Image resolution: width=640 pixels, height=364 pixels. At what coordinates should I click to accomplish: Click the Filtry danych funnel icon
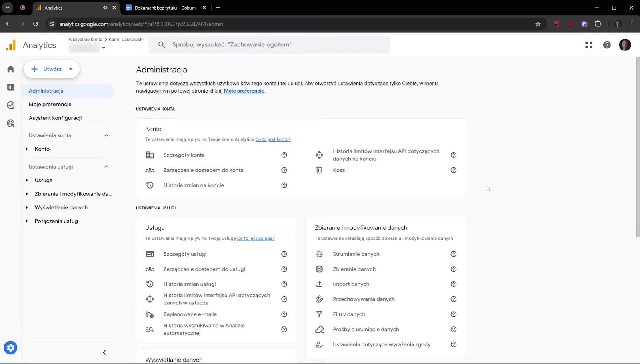pyautogui.click(x=319, y=314)
